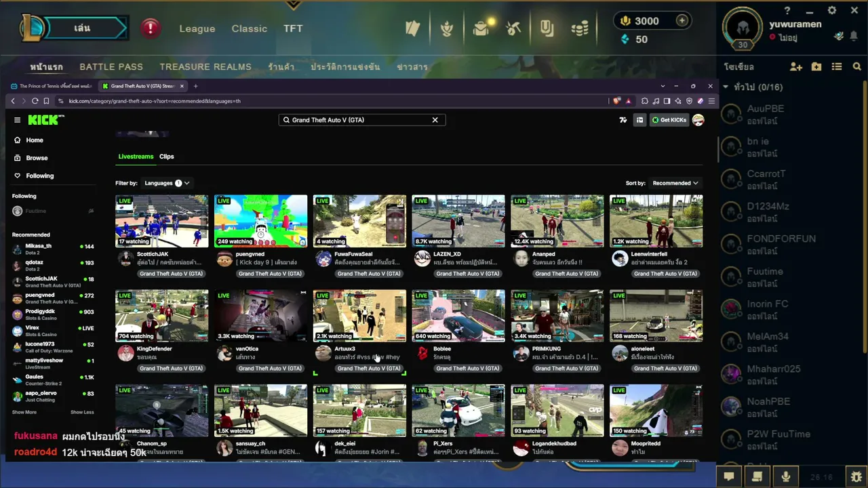This screenshot has height=488, width=868.
Task: Click the browser reload button
Action: pyautogui.click(x=35, y=101)
